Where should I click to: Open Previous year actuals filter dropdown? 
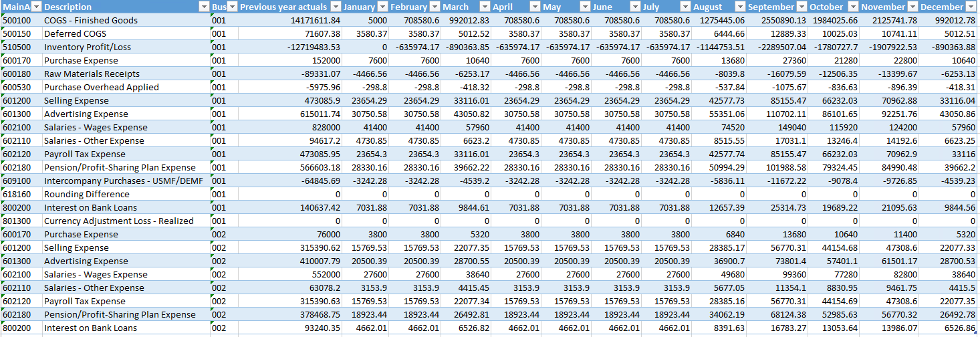pyautogui.click(x=336, y=7)
